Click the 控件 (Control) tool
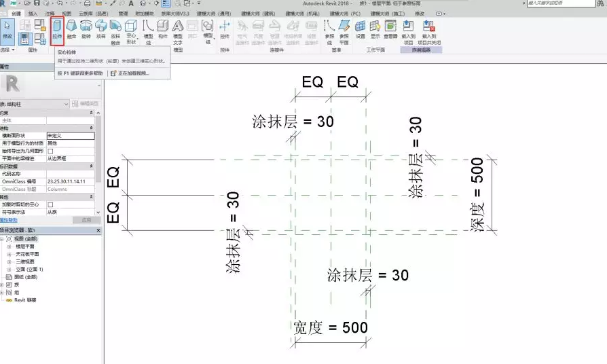 click(225, 29)
